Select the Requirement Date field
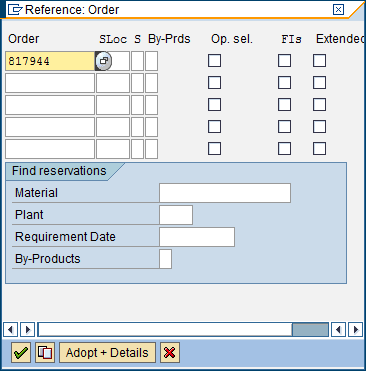This screenshot has width=366, height=371. coord(197,237)
